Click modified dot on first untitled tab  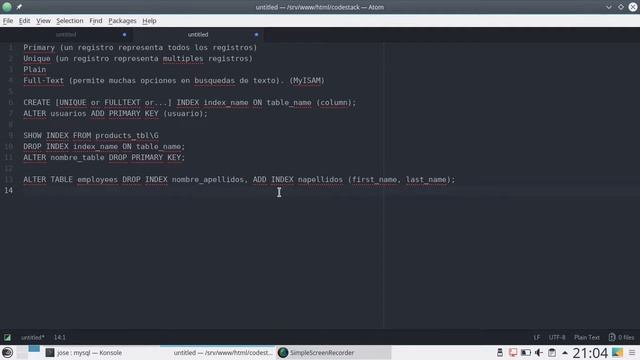pyautogui.click(x=124, y=35)
